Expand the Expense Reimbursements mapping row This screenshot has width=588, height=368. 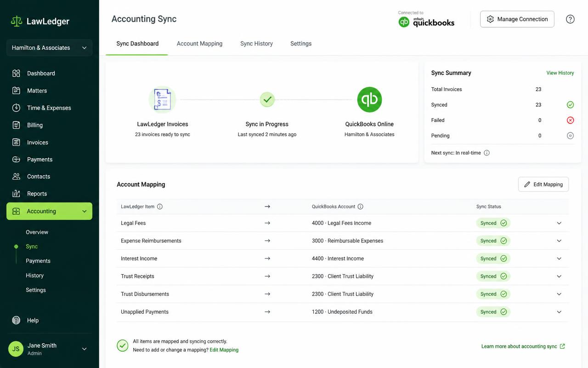pos(559,241)
